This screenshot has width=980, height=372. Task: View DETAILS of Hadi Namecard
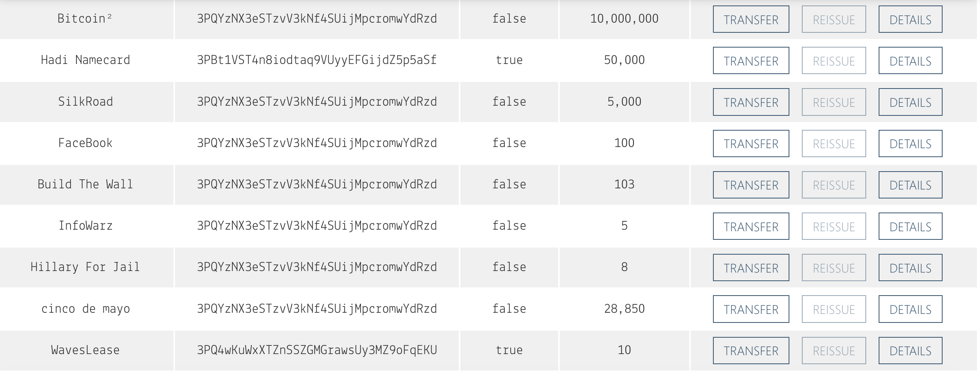click(x=910, y=61)
